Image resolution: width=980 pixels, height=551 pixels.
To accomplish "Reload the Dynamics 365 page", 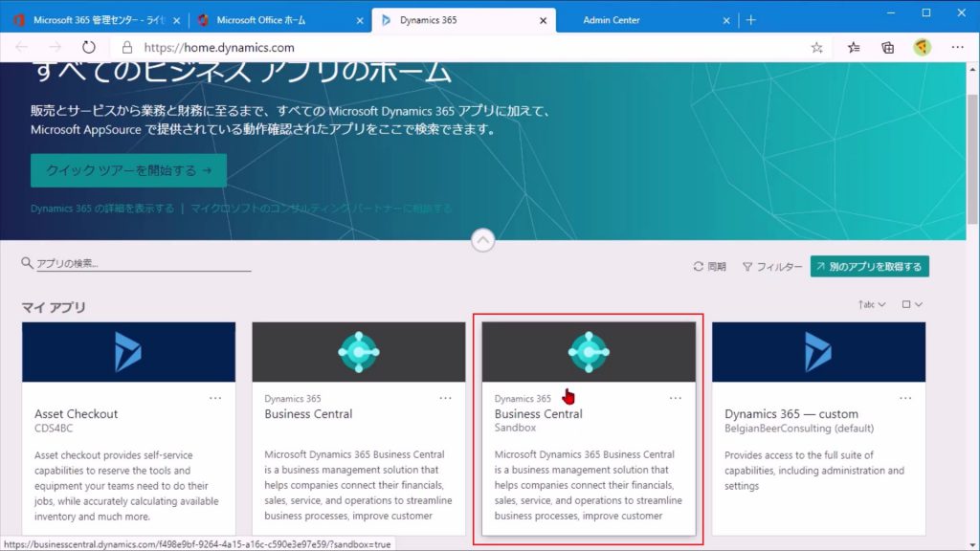I will point(89,48).
